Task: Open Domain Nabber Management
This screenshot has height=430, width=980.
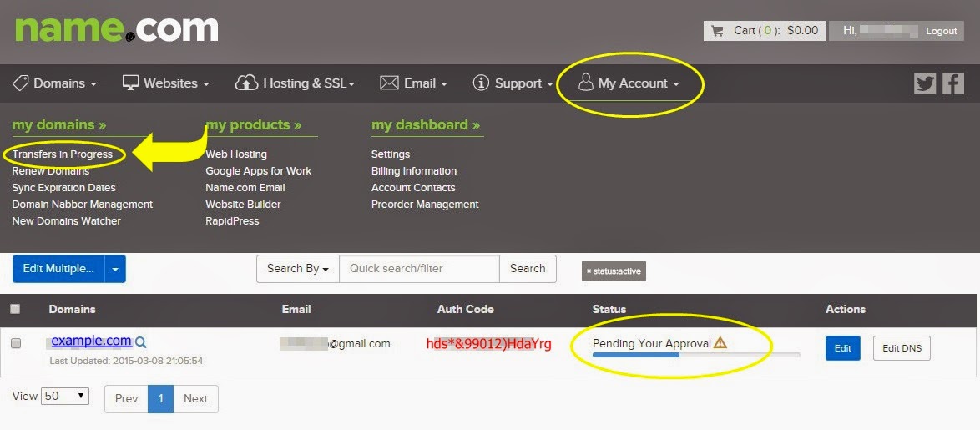Action: [83, 205]
